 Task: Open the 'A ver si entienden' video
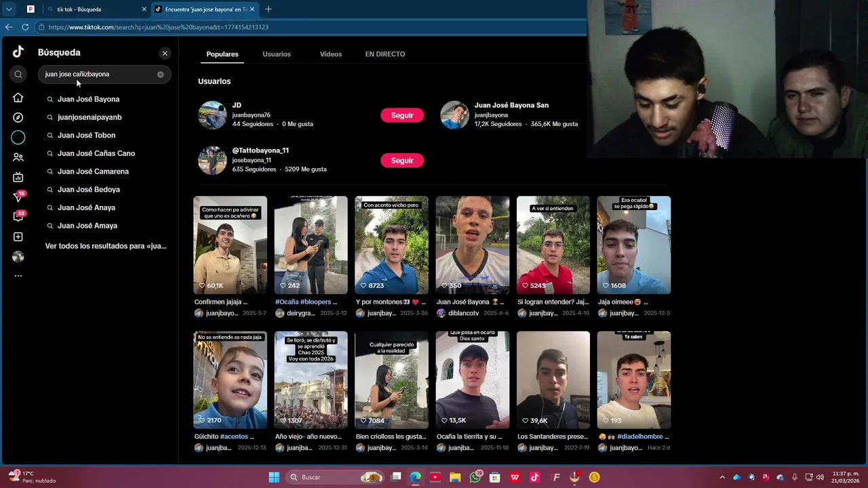tap(553, 245)
